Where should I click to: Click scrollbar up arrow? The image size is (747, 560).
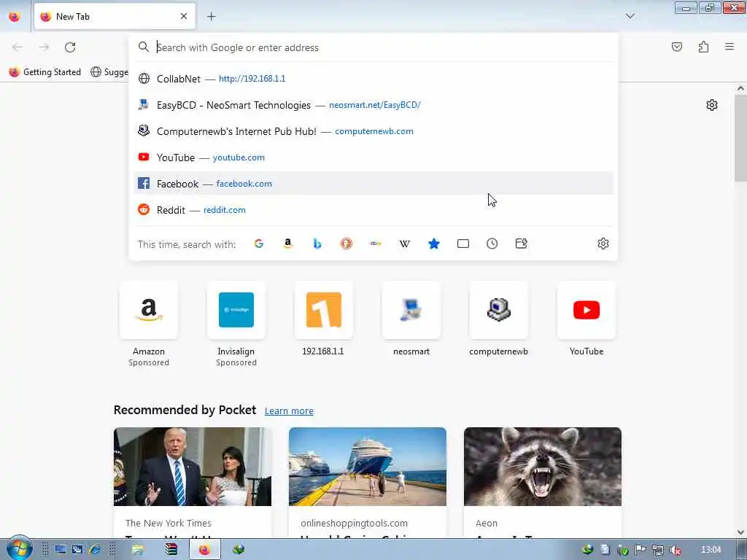coord(740,88)
